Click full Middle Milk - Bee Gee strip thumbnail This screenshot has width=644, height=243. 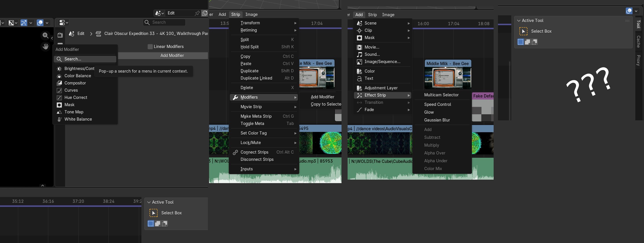point(448,74)
